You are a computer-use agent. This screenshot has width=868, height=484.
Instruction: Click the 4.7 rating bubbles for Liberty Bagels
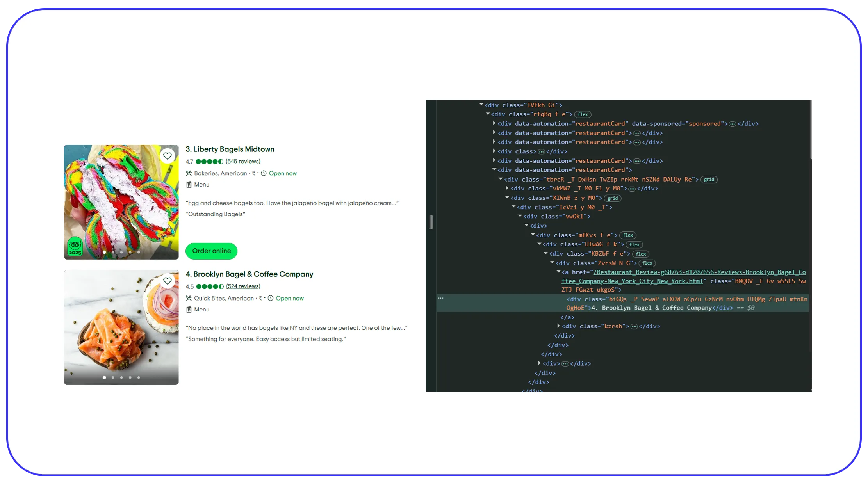[x=210, y=162]
